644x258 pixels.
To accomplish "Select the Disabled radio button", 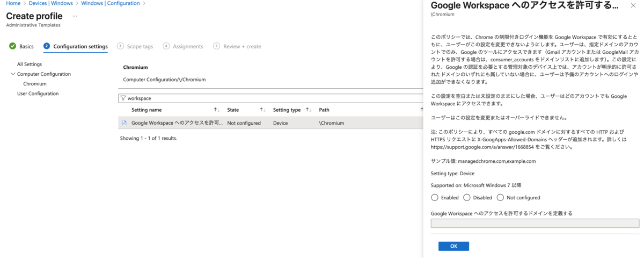I will point(467,198).
